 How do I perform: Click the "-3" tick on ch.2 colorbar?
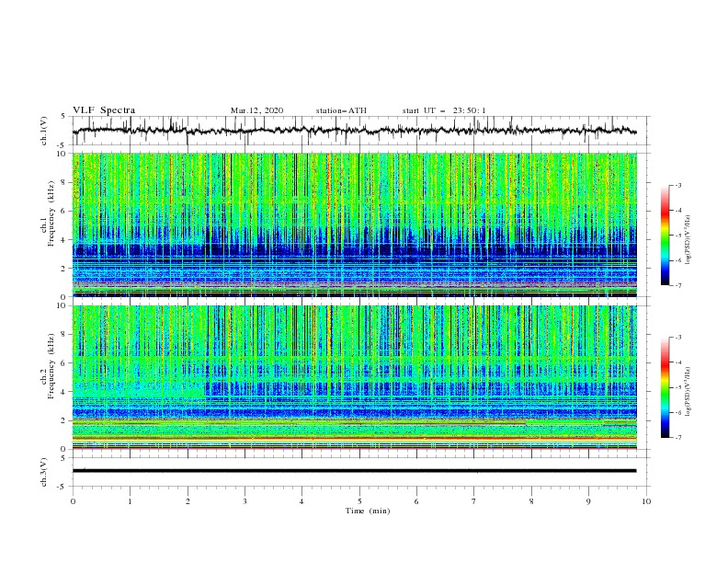(x=677, y=338)
